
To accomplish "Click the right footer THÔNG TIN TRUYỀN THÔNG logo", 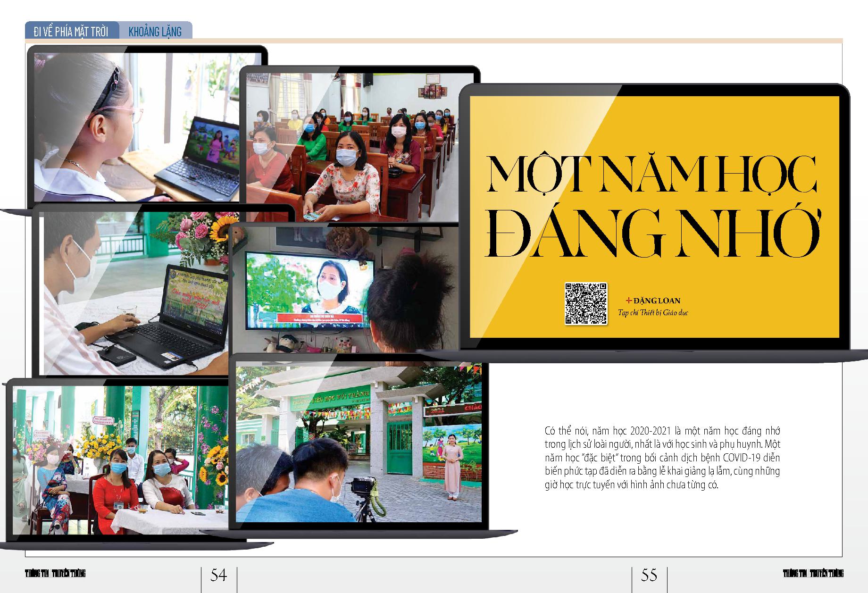I will point(813,574).
